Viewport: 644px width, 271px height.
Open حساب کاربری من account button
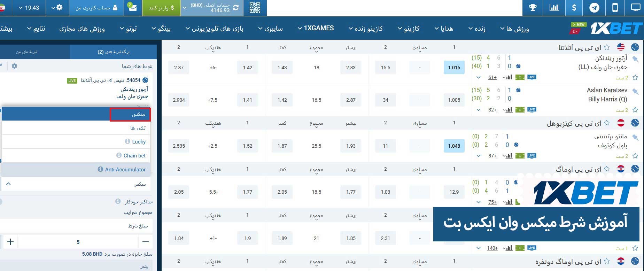pos(96,8)
